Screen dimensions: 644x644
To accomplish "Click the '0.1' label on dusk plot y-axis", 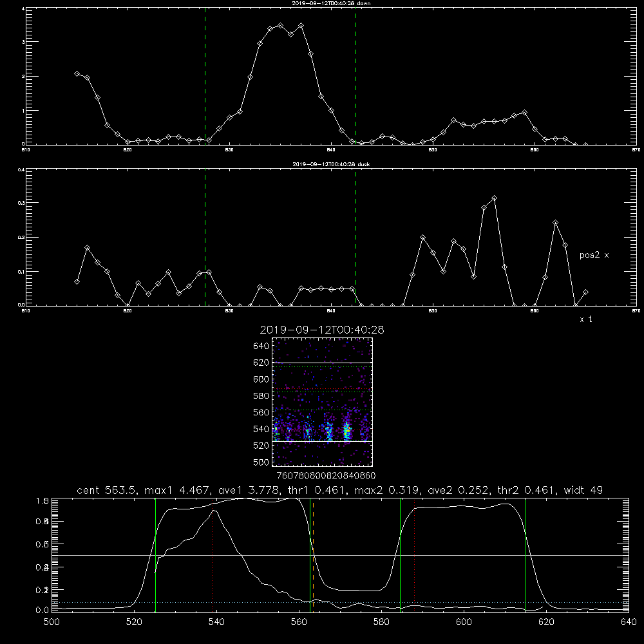I will pyautogui.click(x=21, y=272).
